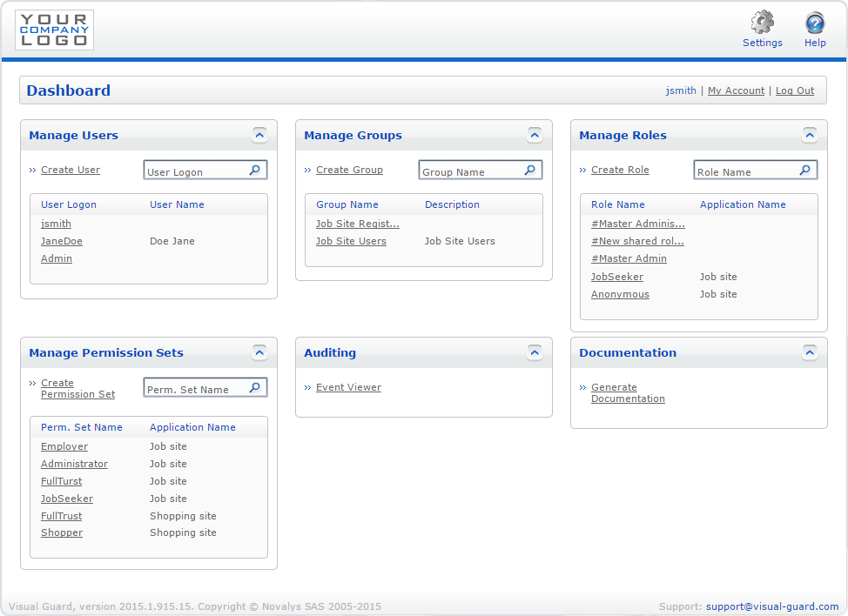The width and height of the screenshot is (848, 616).
Task: Click the Your Company Logo image
Action: 54,30
